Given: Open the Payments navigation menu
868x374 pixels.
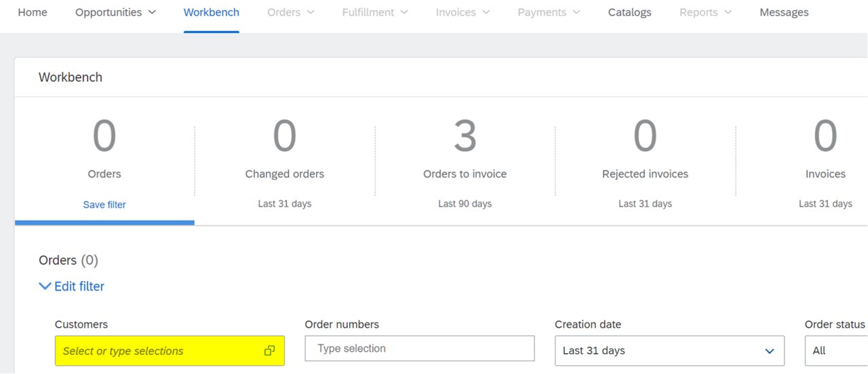Looking at the screenshot, I should click(x=549, y=12).
